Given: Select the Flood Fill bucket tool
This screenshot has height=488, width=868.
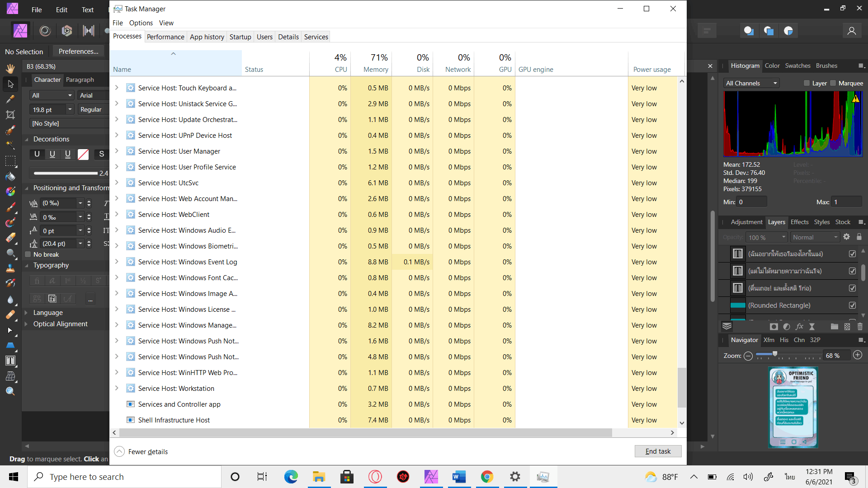Looking at the screenshot, I should [x=10, y=177].
